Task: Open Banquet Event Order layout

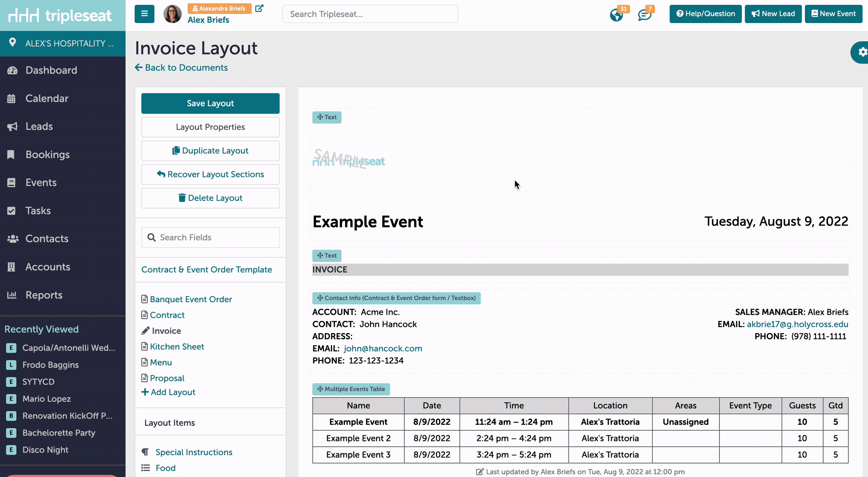Action: coord(191,299)
